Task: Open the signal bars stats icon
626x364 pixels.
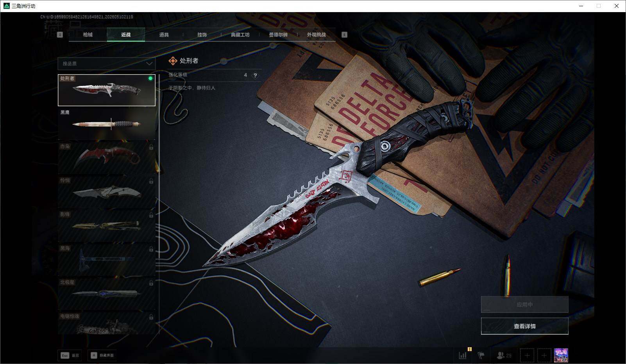Action: pyautogui.click(x=463, y=355)
